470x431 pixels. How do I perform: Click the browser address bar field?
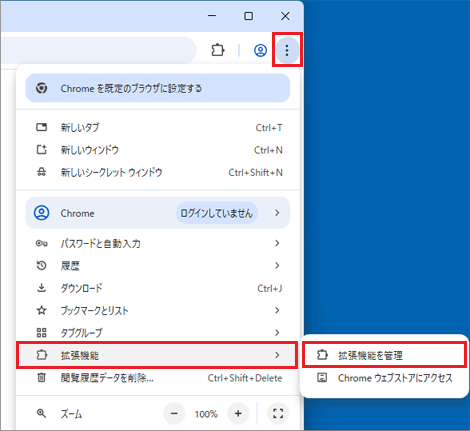point(99,50)
